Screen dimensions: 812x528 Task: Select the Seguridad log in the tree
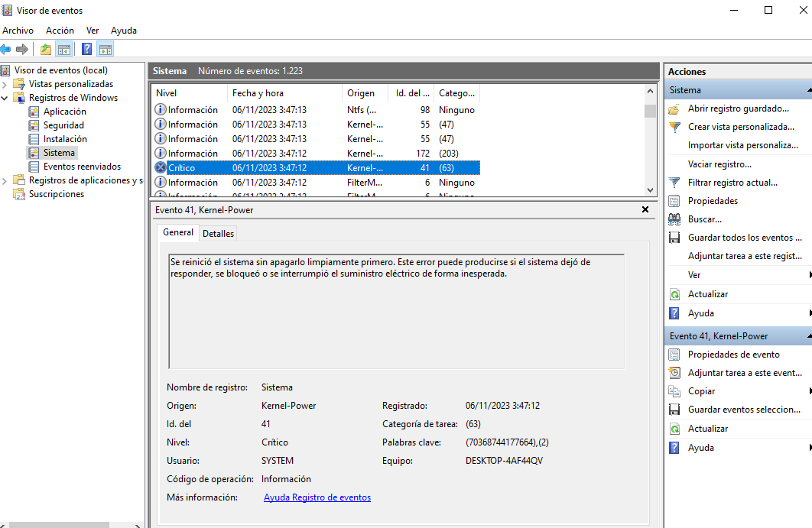[63, 125]
